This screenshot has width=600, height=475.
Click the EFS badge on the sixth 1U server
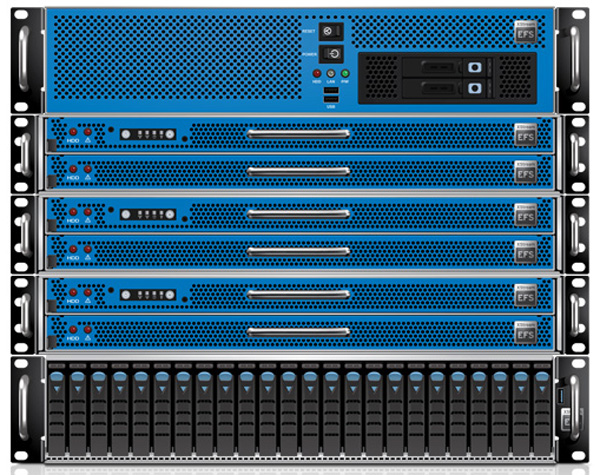click(x=526, y=332)
